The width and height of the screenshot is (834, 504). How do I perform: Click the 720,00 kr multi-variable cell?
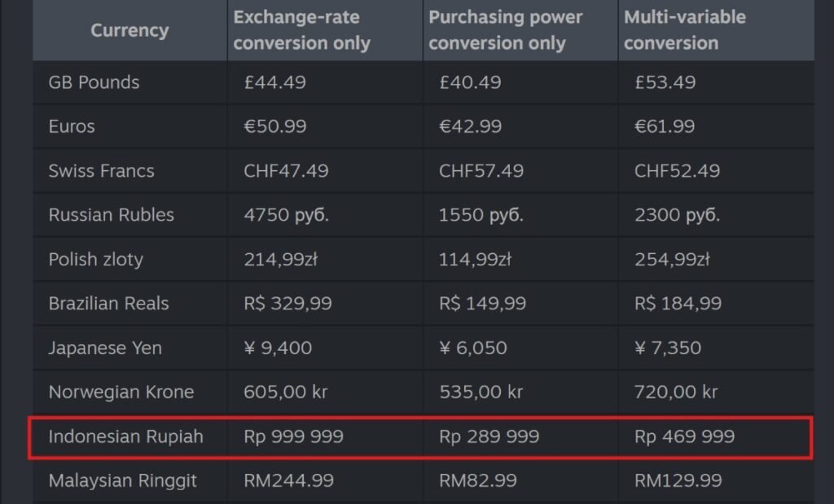676,392
